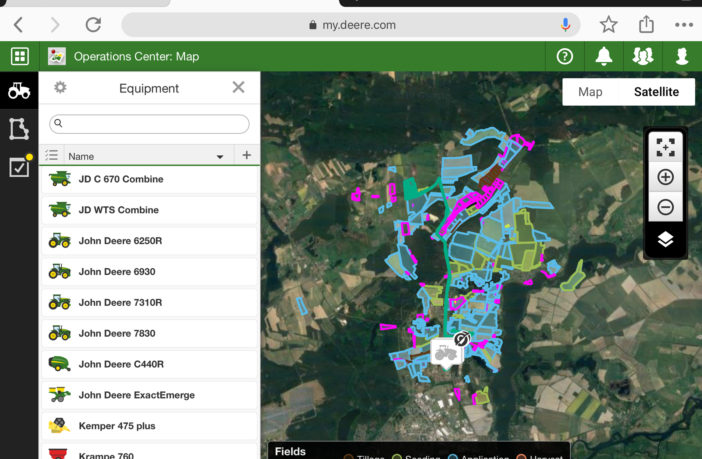
Task: Open the browser three-dot menu
Action: pyautogui.click(x=684, y=25)
